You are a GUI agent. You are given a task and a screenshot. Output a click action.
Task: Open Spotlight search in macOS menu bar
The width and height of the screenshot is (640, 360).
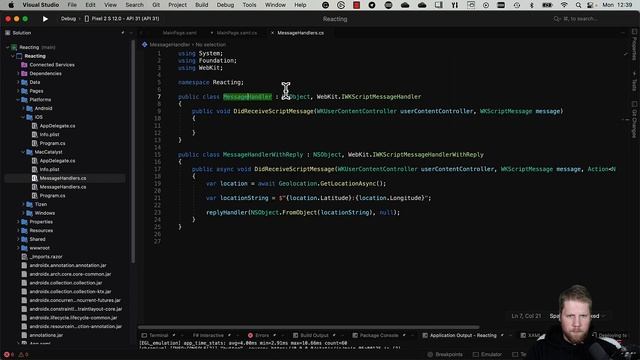(578, 5)
